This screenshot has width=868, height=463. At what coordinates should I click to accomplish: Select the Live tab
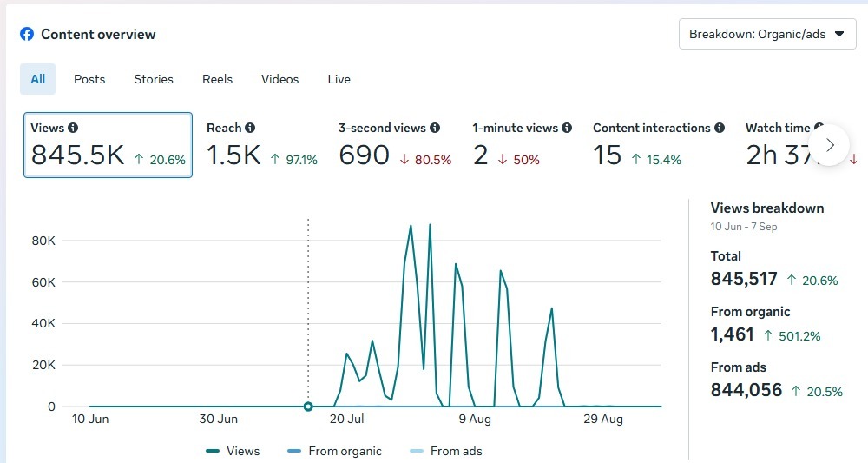[339, 79]
